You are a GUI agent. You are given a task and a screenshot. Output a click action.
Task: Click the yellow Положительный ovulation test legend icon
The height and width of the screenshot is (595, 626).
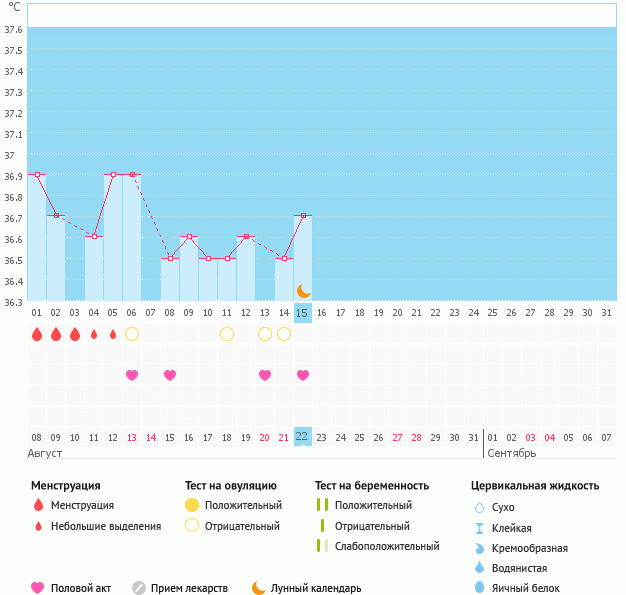click(x=193, y=506)
